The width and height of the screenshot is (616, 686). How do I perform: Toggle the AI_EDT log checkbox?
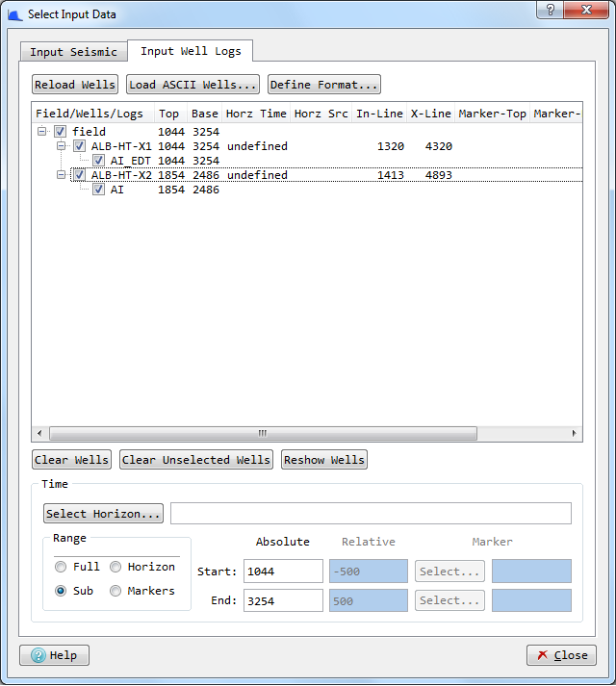click(98, 161)
